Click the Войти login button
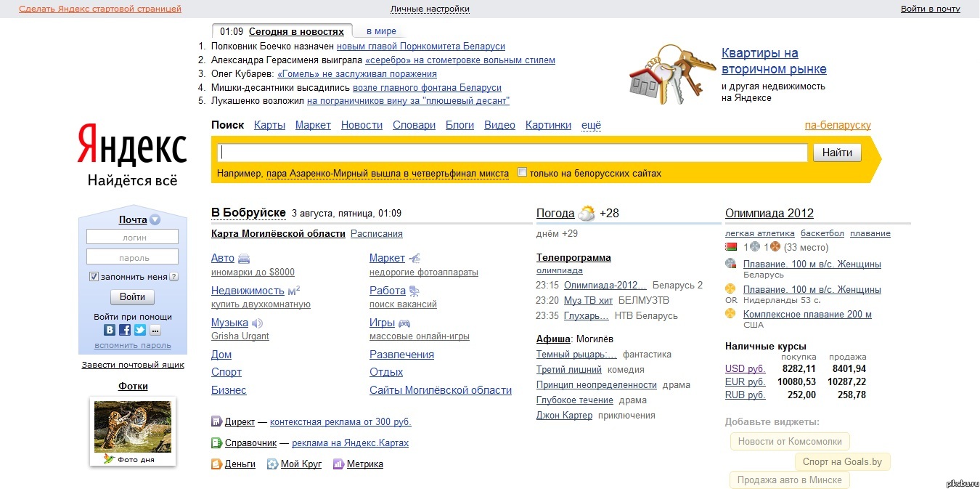Viewport: 980px width, 489px height. pyautogui.click(x=132, y=297)
